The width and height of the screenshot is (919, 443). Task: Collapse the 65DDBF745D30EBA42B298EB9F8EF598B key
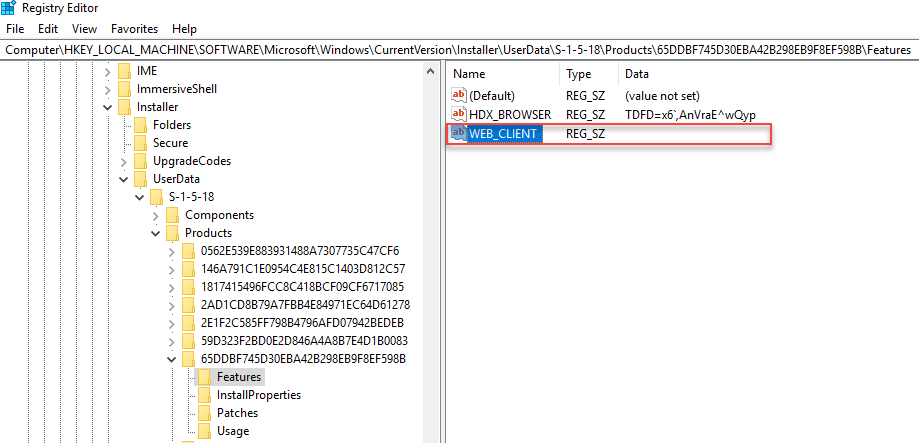click(x=171, y=359)
